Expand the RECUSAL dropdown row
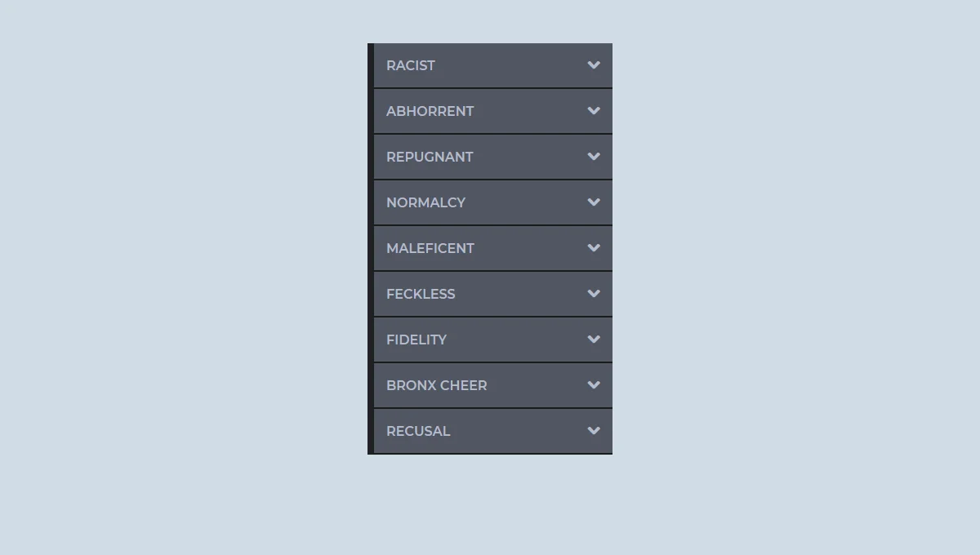The height and width of the screenshot is (555, 980). [x=418, y=431]
